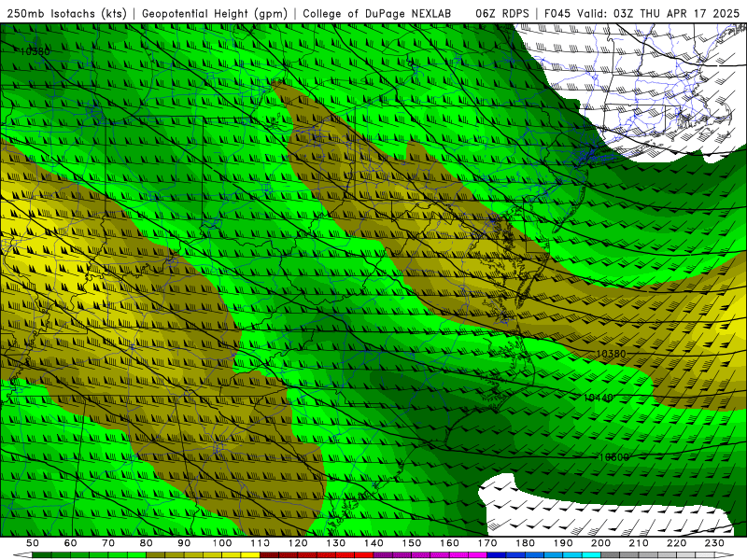This screenshot has width=747, height=560.
Task: Click the 110 knot scale label
Action: click(261, 543)
